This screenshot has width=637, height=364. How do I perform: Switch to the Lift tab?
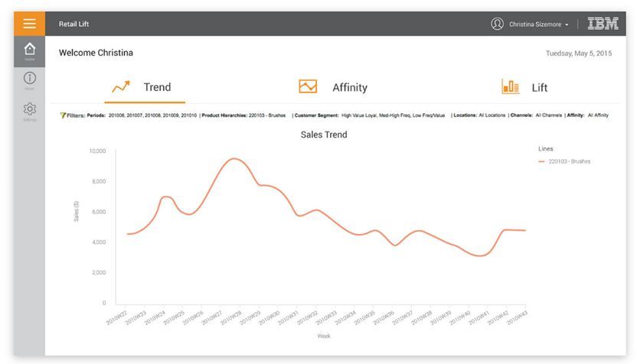[540, 87]
